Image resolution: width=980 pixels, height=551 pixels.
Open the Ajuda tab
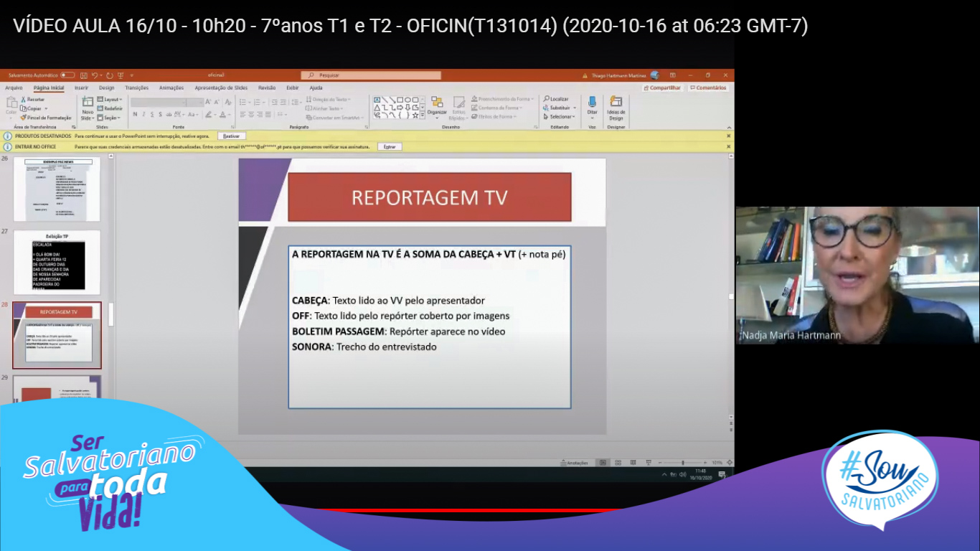pyautogui.click(x=316, y=88)
